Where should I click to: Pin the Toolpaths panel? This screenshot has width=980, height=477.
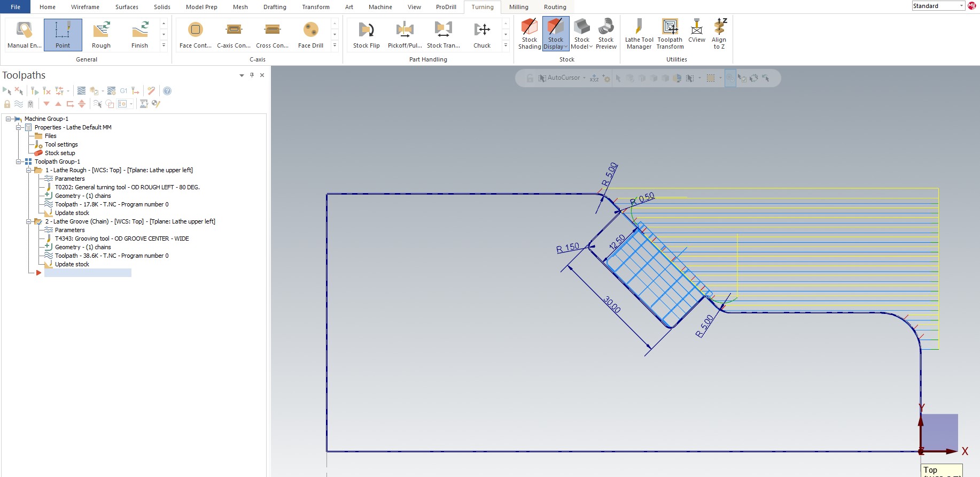252,75
